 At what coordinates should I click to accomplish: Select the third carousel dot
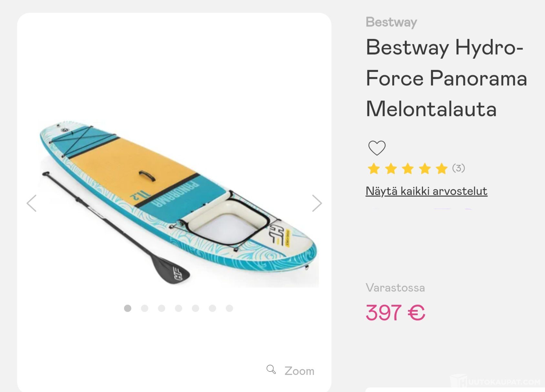click(x=162, y=308)
